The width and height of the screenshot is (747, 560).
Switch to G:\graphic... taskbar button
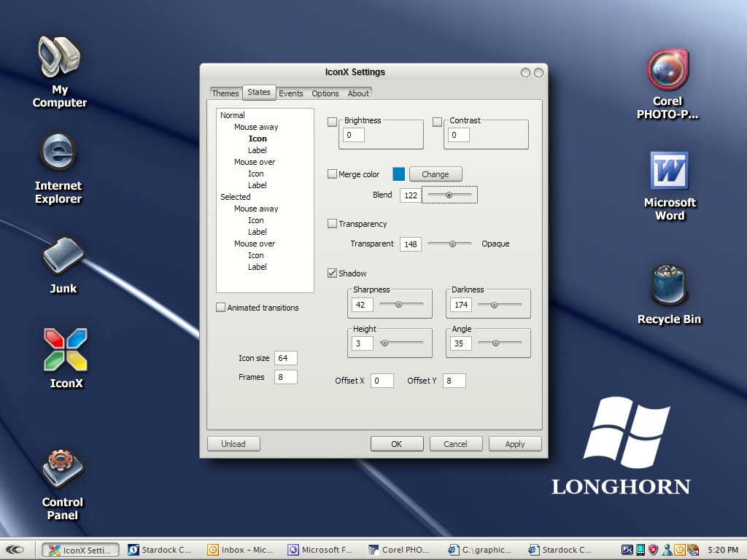481,550
